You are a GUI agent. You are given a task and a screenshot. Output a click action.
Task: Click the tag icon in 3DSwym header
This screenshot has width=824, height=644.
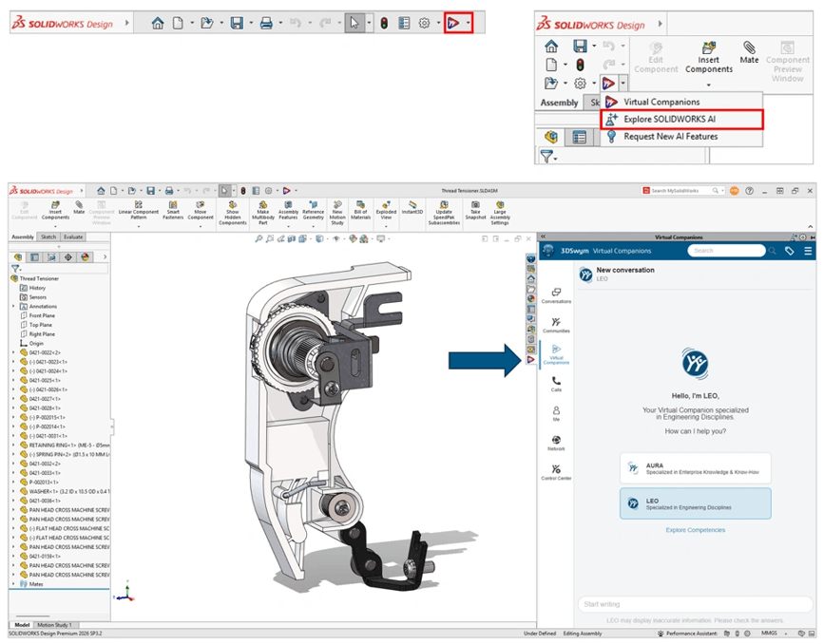click(x=790, y=251)
